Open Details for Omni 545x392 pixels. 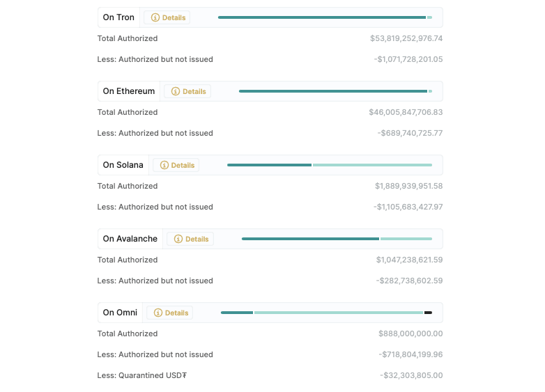pyautogui.click(x=170, y=313)
